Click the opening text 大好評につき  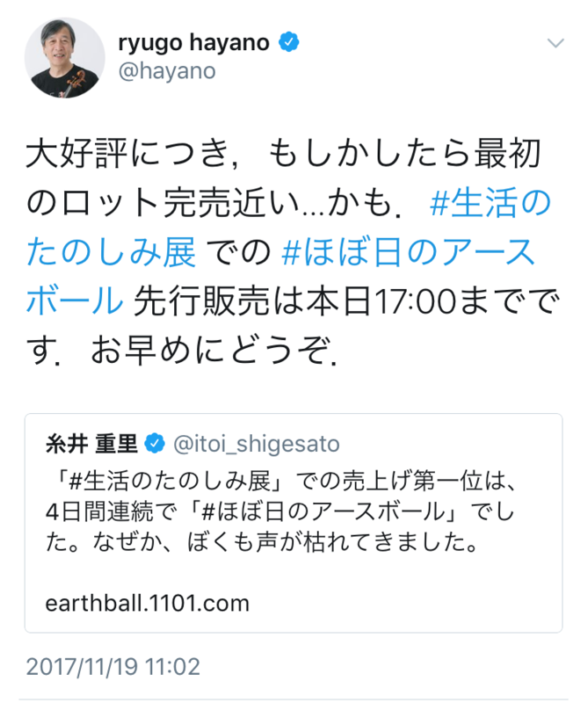[128, 154]
